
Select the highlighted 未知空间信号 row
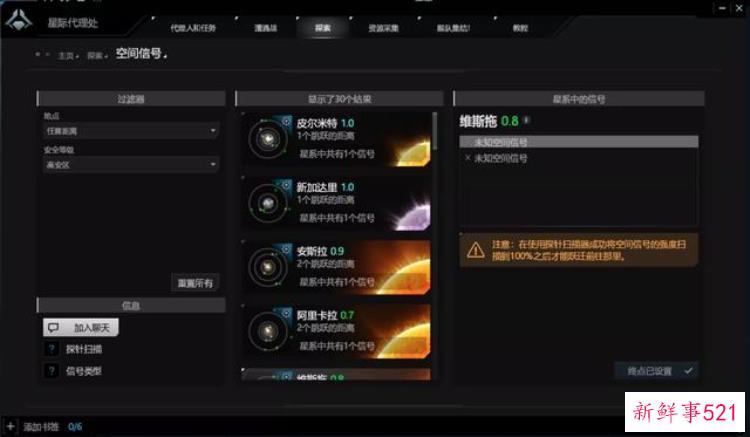tap(578, 142)
